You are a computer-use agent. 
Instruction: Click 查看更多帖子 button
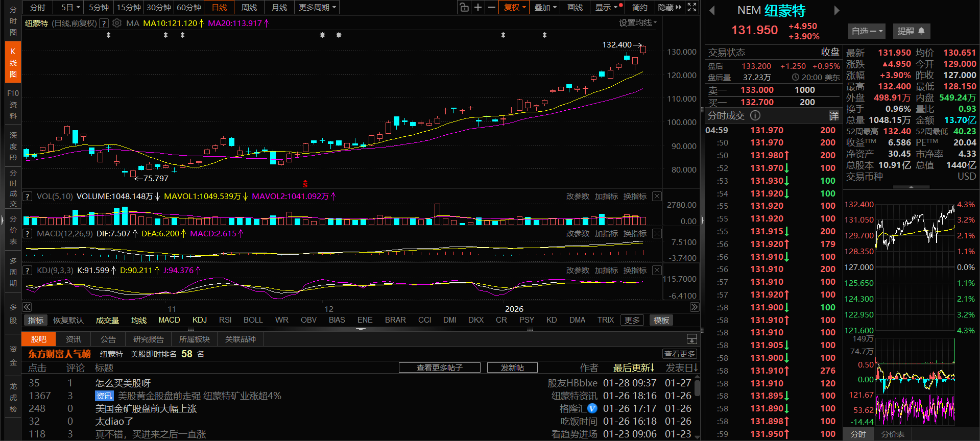[440, 367]
